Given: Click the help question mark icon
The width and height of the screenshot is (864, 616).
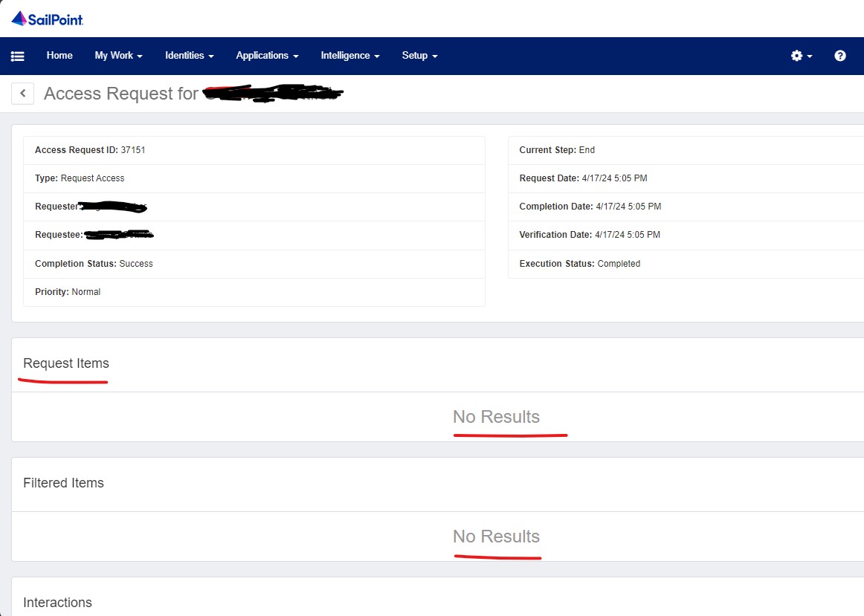Looking at the screenshot, I should pos(839,56).
